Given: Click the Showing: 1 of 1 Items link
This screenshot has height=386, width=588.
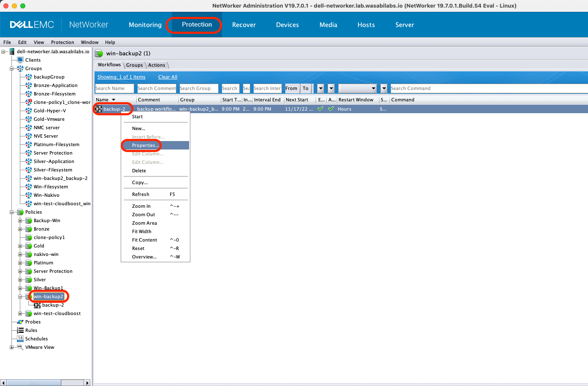Looking at the screenshot, I should 121,77.
